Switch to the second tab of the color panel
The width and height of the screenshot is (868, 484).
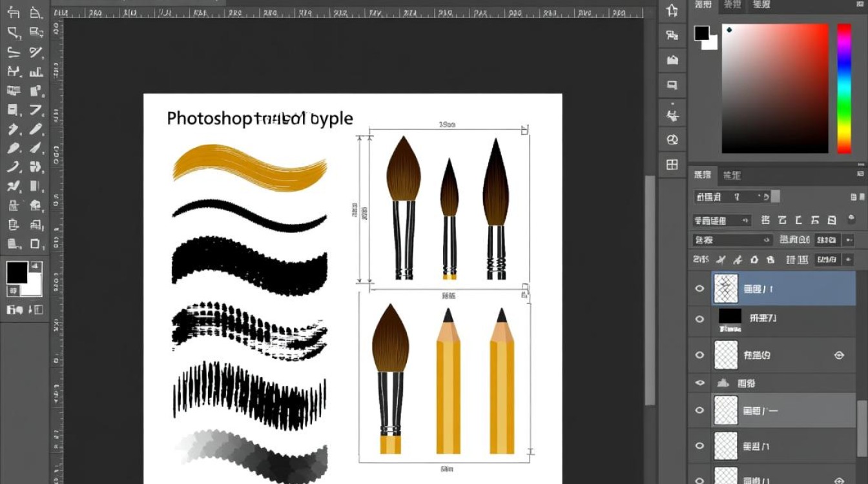(732, 5)
